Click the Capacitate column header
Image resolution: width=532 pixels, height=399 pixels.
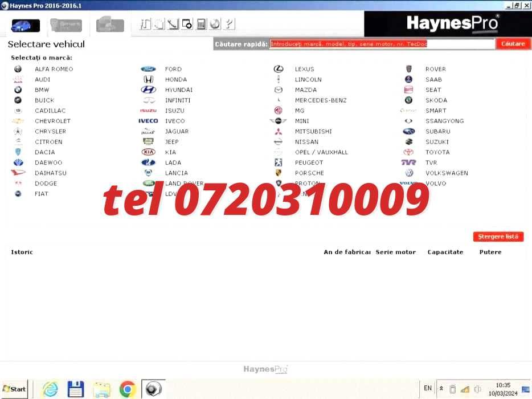tap(445, 252)
